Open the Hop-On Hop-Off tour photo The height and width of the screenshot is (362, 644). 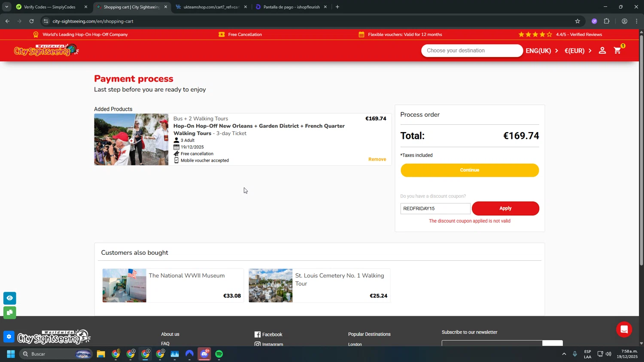pyautogui.click(x=131, y=139)
